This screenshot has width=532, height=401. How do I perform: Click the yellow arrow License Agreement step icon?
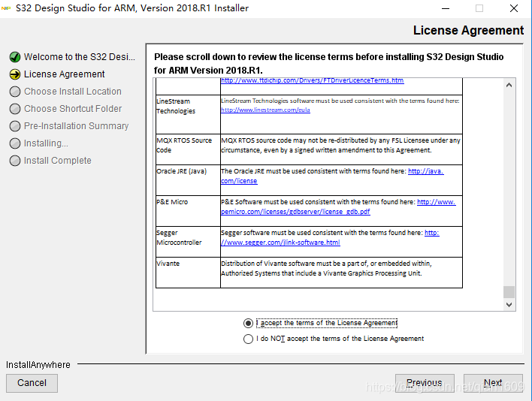point(14,74)
